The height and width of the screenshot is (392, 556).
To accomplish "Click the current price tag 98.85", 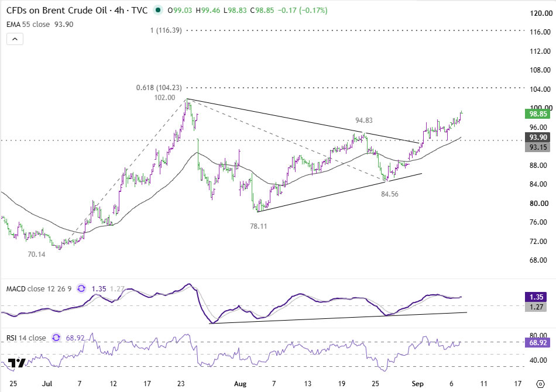I will (537, 114).
